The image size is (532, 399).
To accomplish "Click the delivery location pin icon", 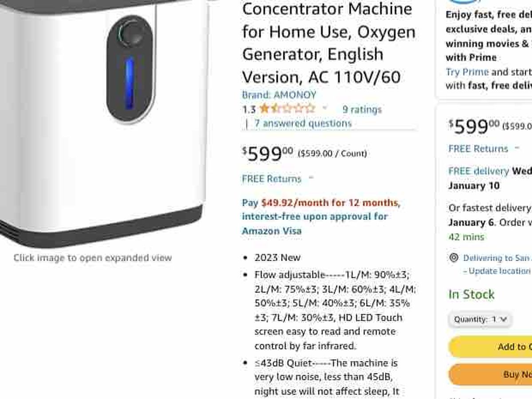I will coord(454,258).
